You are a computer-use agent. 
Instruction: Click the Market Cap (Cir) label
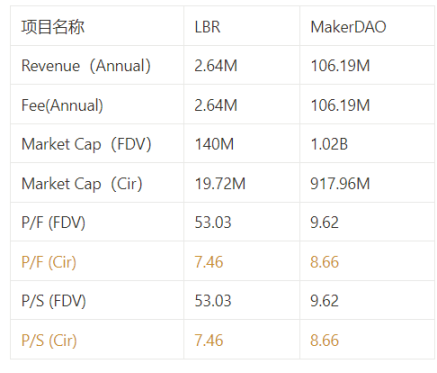[82, 184]
